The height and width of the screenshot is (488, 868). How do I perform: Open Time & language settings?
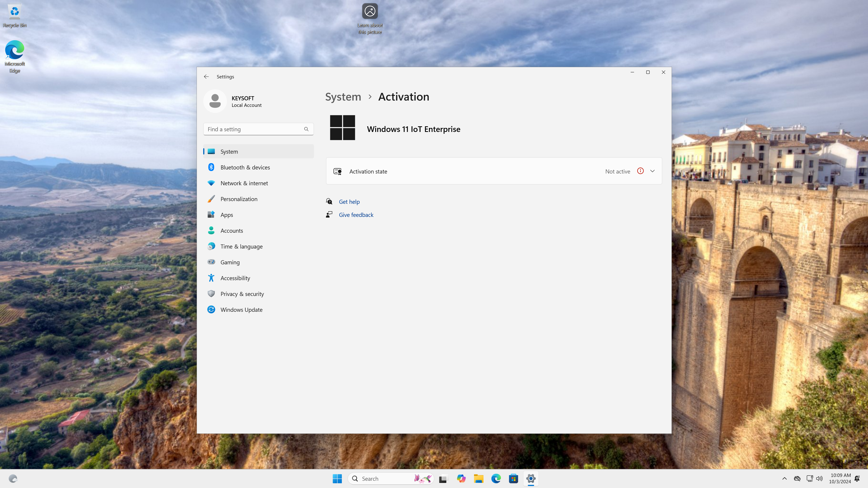click(258, 246)
